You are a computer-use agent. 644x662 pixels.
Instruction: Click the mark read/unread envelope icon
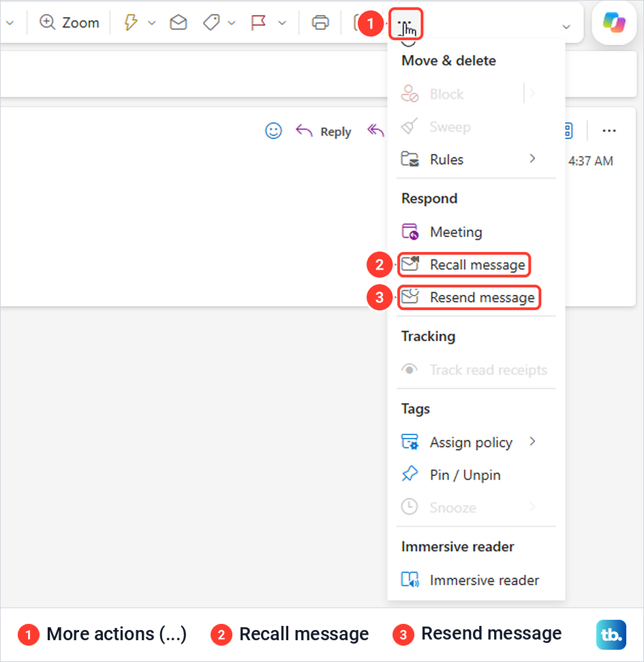point(179,22)
